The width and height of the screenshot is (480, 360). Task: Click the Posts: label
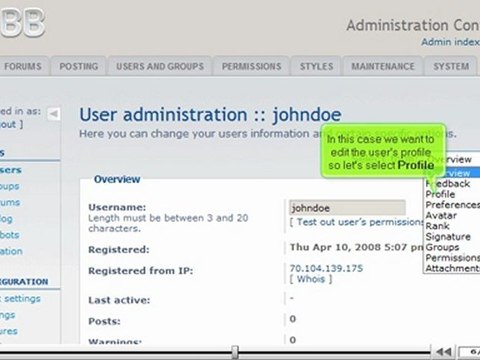pos(104,321)
